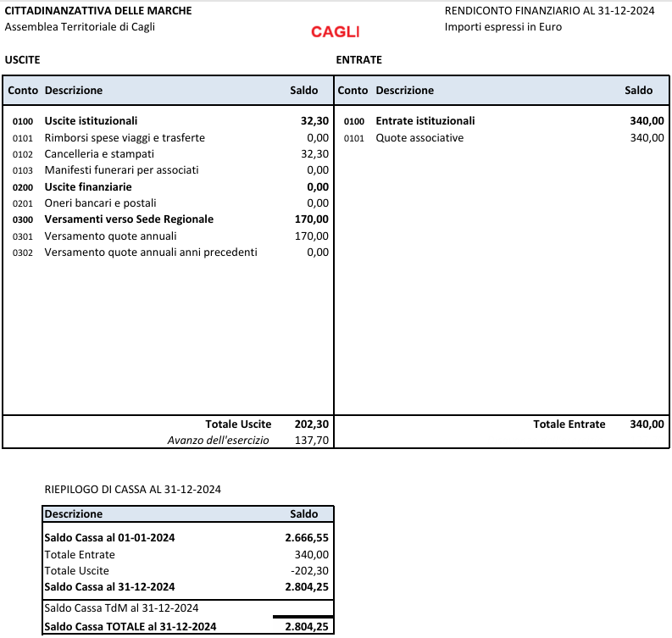Screen dimensions: 672x638
Task: Select the Avanzo dell'esercizio value 137,70
Action: click(311, 441)
